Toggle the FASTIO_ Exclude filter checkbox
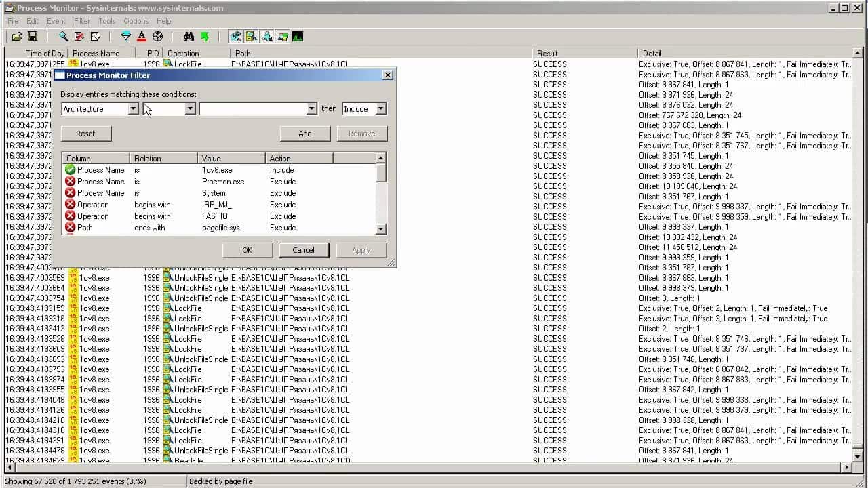 pyautogui.click(x=70, y=216)
